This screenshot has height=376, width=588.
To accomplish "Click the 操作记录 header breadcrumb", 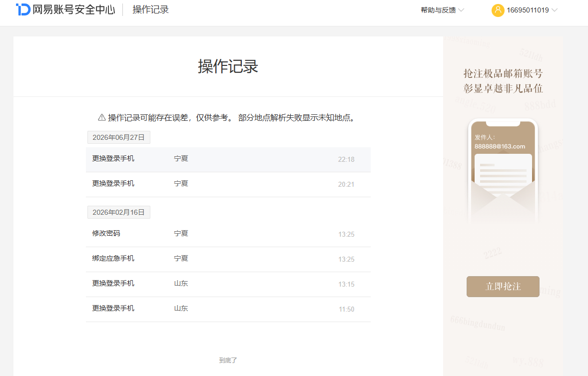I will [150, 9].
